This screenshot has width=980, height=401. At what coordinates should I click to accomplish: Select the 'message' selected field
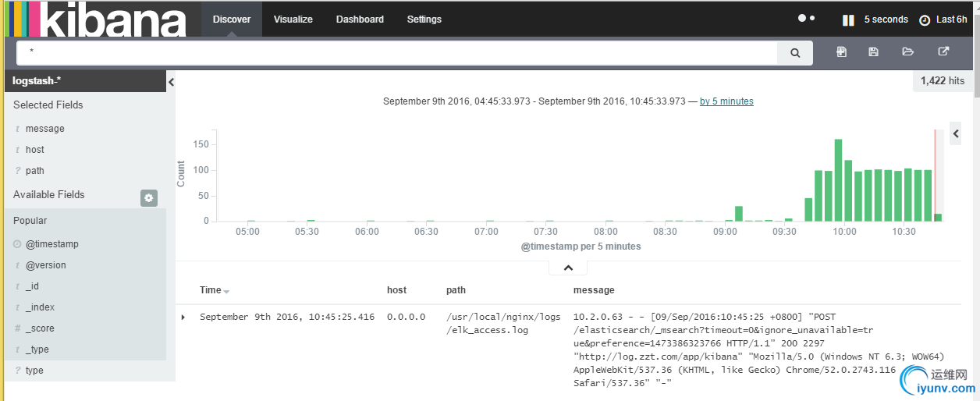(45, 129)
